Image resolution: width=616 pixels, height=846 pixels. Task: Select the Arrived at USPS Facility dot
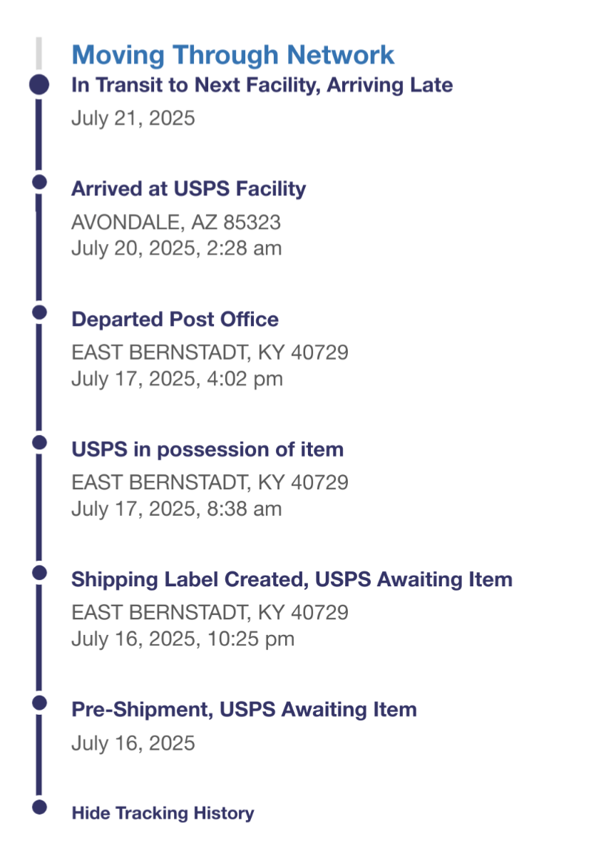[38, 183]
